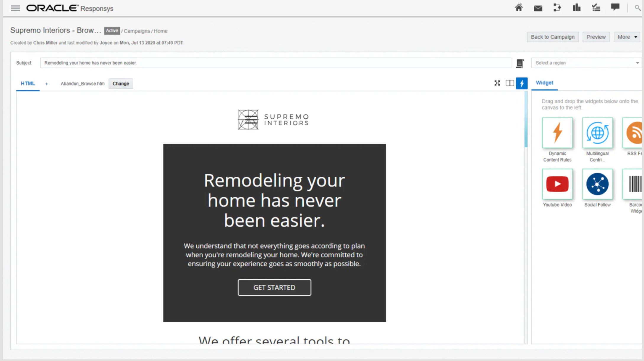This screenshot has height=361, width=644.
Task: Go to Home via house icon
Action: pos(519,8)
